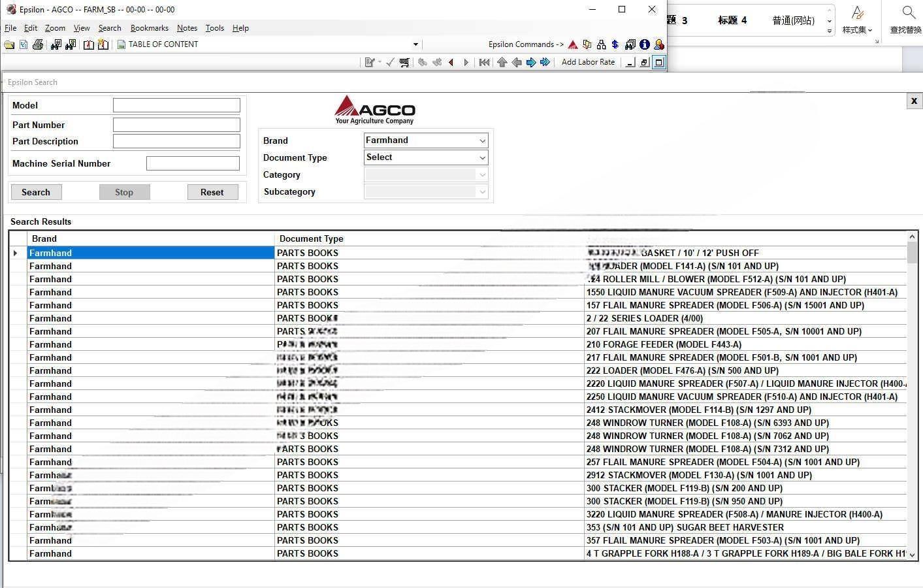Minimize the inner document window
This screenshot has width=923, height=588.
click(630, 62)
